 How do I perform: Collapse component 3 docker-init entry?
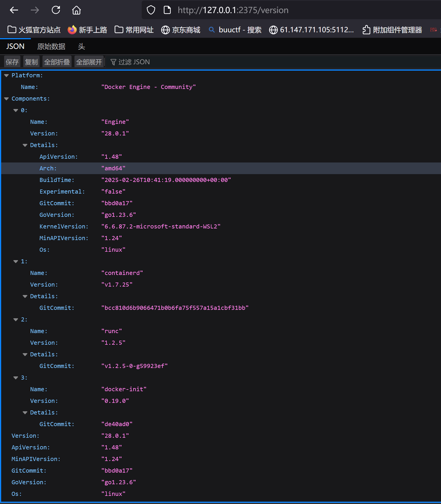16,378
